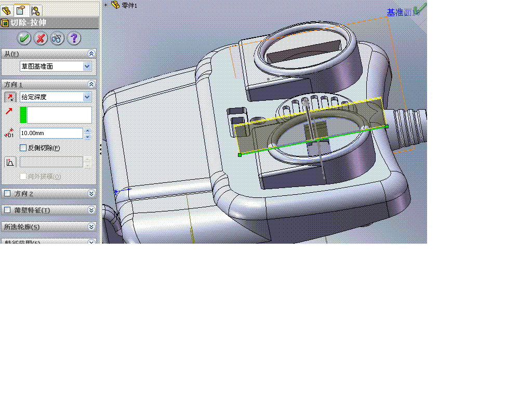Confirm the cut-extrude with green checkmark

pos(24,38)
